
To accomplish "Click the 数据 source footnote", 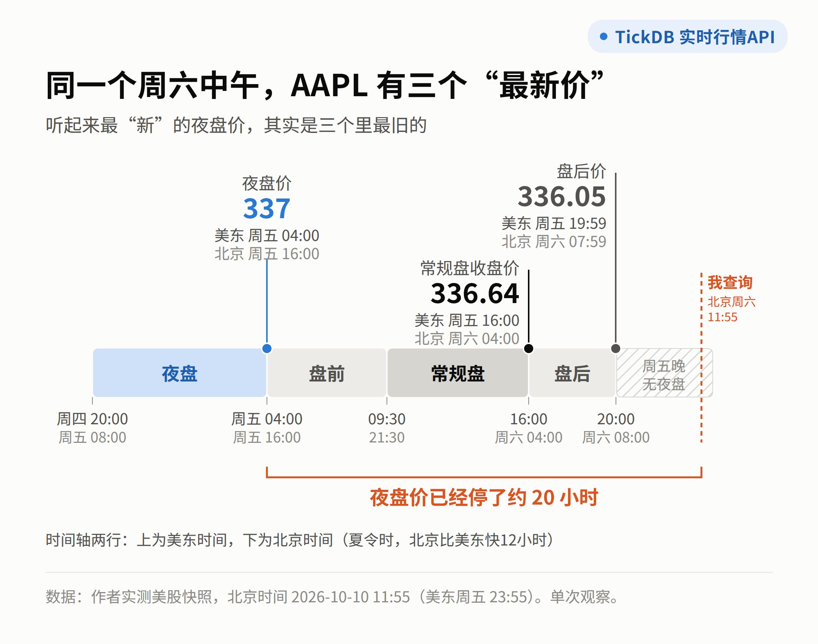I will tap(333, 597).
